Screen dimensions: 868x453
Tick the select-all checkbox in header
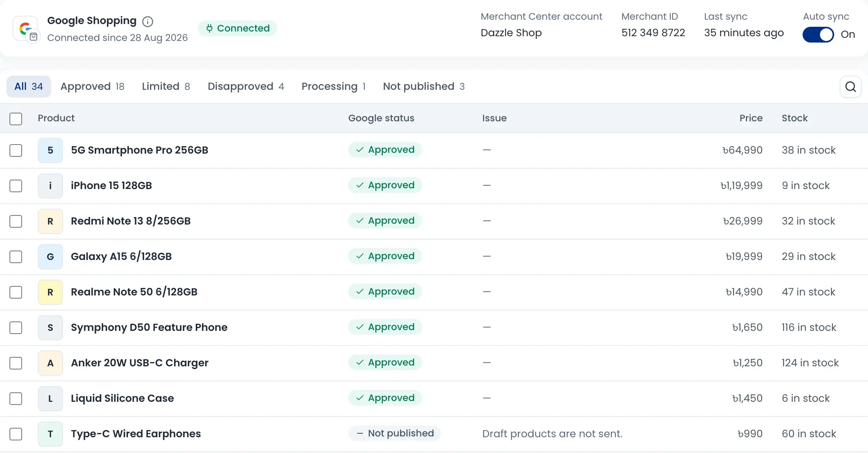pyautogui.click(x=16, y=119)
